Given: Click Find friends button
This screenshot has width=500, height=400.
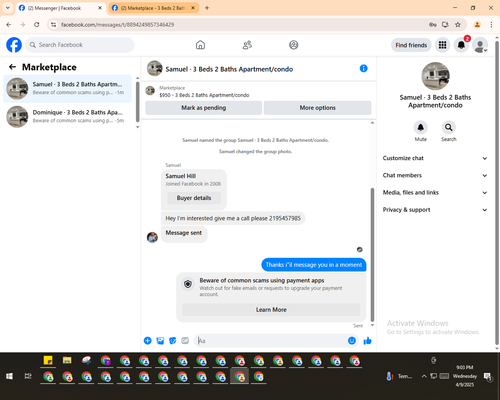Looking at the screenshot, I should [411, 45].
